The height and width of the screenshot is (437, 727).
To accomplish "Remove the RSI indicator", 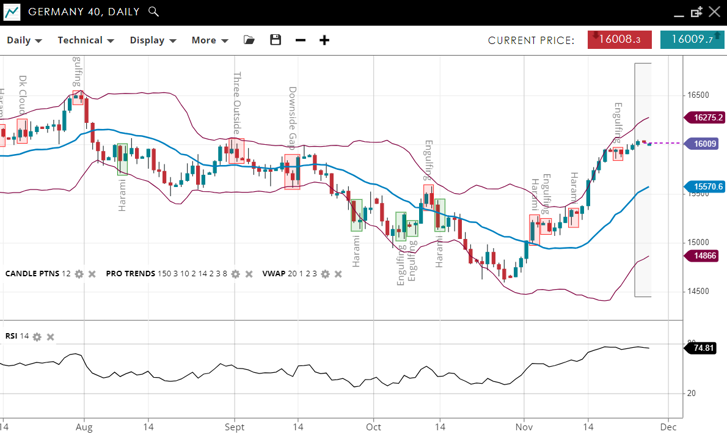I will click(x=50, y=337).
